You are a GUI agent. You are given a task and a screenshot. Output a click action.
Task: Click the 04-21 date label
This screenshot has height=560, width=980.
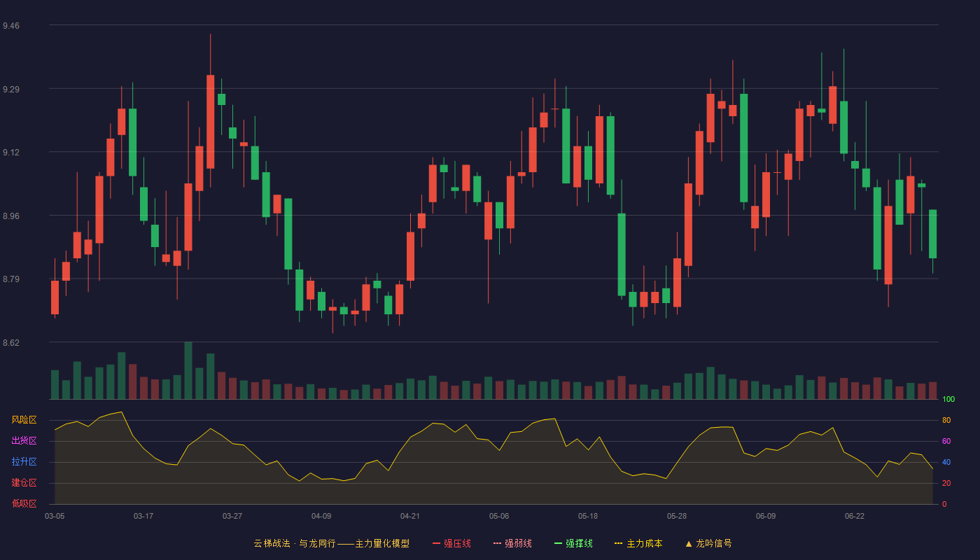tap(410, 516)
